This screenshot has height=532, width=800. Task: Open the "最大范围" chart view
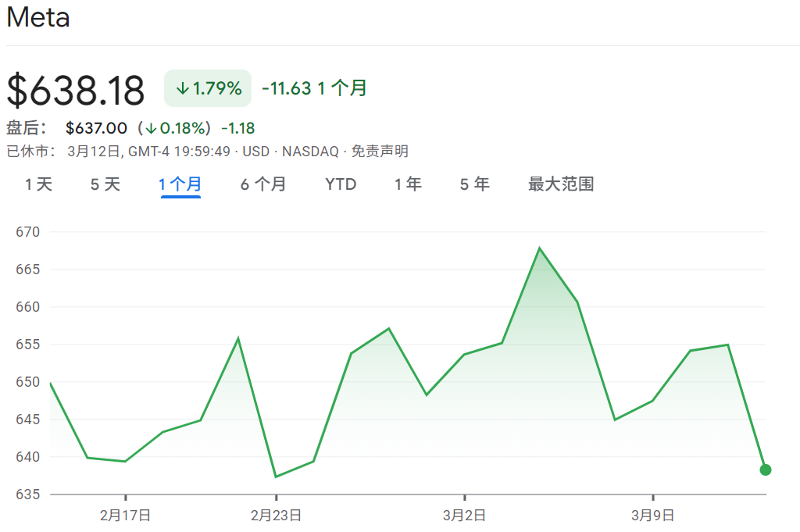pos(559,184)
